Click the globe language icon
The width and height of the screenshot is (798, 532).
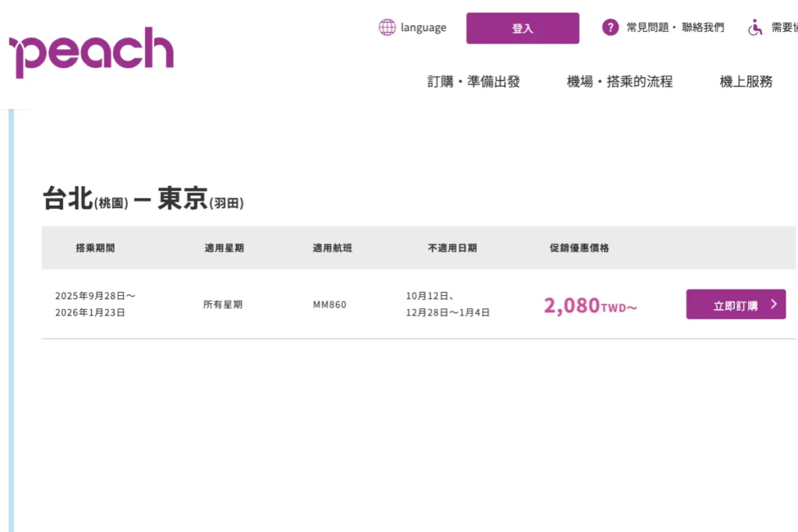387,27
